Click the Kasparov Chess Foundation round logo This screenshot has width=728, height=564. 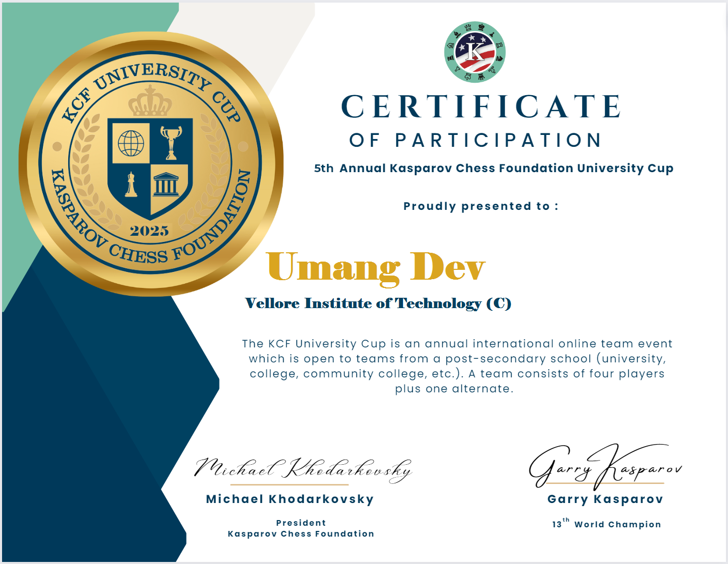(474, 52)
